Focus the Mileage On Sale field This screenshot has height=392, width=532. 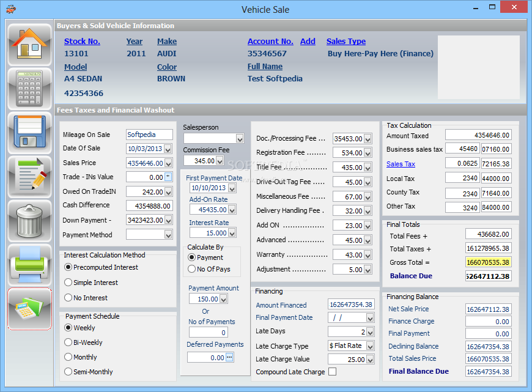coord(149,135)
